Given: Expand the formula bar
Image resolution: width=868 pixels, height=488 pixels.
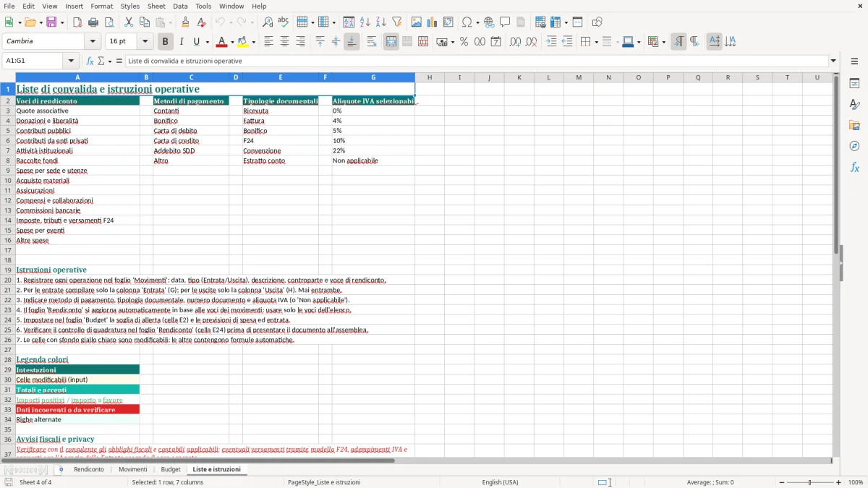Looking at the screenshot, I should pos(833,61).
